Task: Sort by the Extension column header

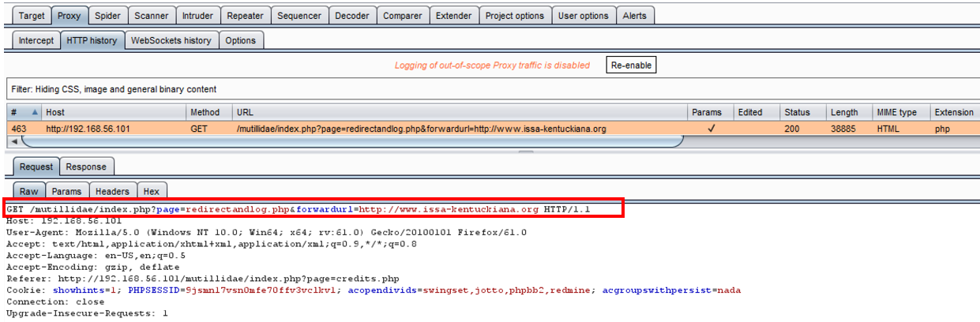Action: tap(954, 112)
